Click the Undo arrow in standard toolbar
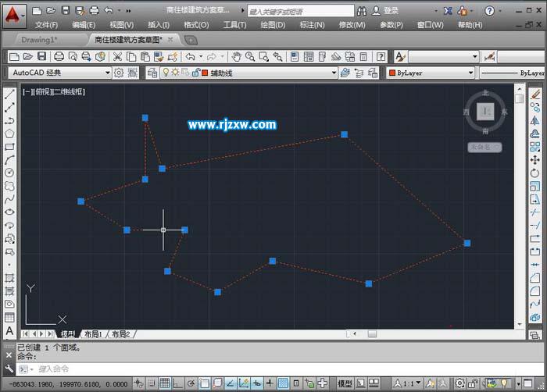The height and width of the screenshot is (392, 547). (x=190, y=56)
